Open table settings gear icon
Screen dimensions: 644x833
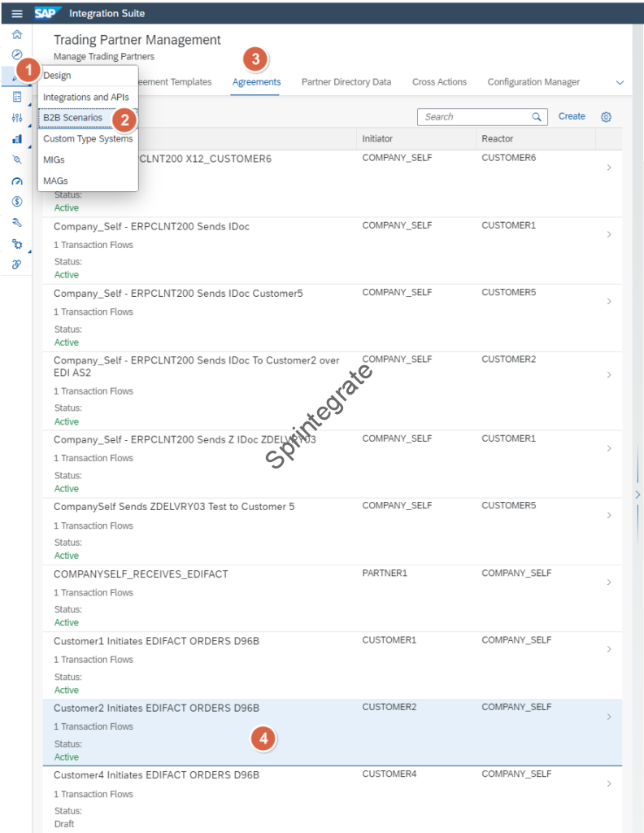pos(606,117)
